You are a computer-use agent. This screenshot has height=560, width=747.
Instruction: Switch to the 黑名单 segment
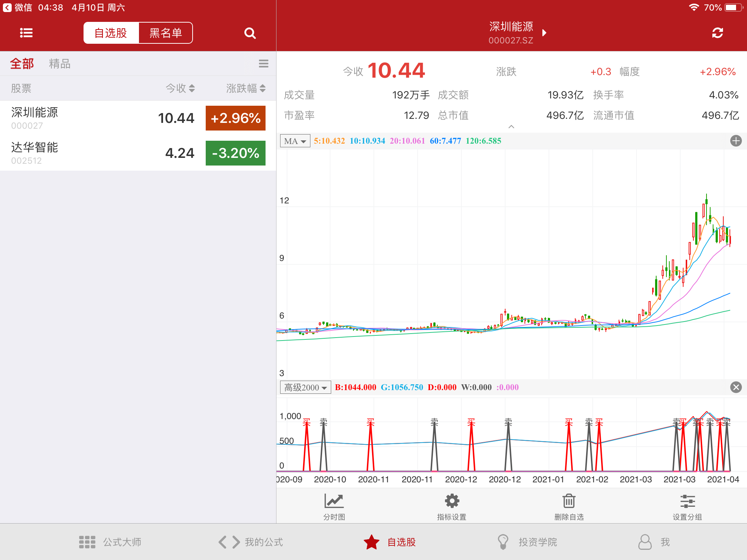[x=166, y=33]
